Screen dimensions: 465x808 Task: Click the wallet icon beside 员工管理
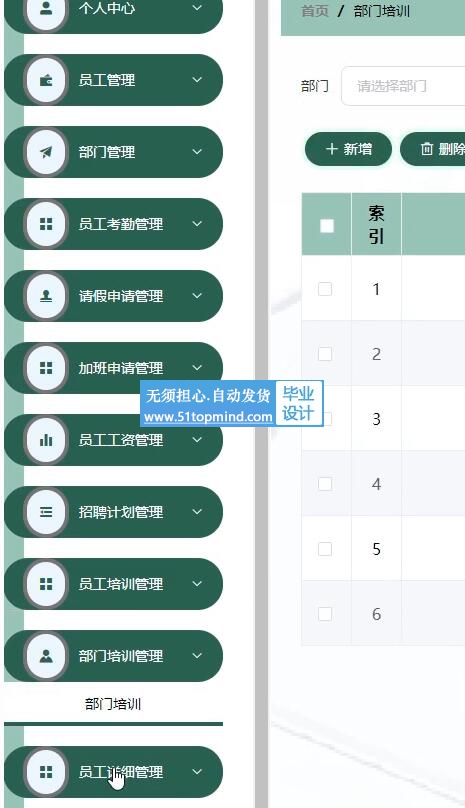pyautogui.click(x=46, y=80)
